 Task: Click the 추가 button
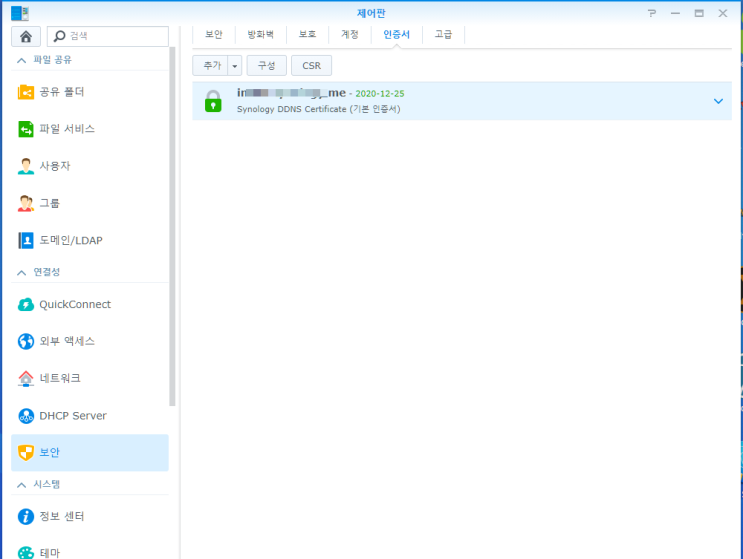(x=210, y=66)
